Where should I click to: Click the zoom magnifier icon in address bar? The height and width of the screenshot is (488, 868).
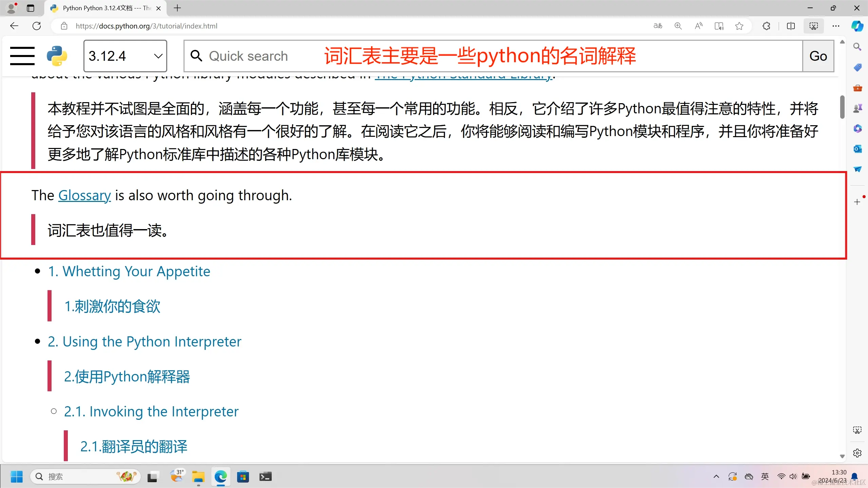[678, 26]
